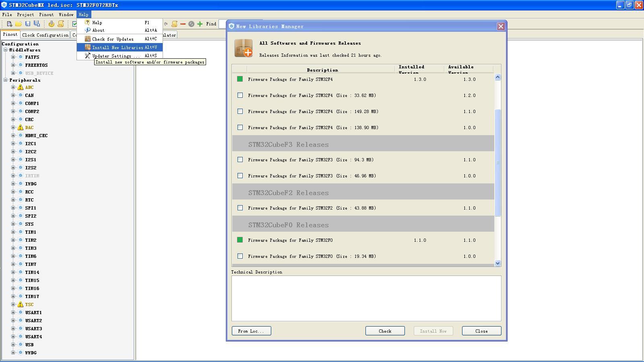Expand the I2C1 peripheral node
644x362 pixels.
pyautogui.click(x=13, y=144)
